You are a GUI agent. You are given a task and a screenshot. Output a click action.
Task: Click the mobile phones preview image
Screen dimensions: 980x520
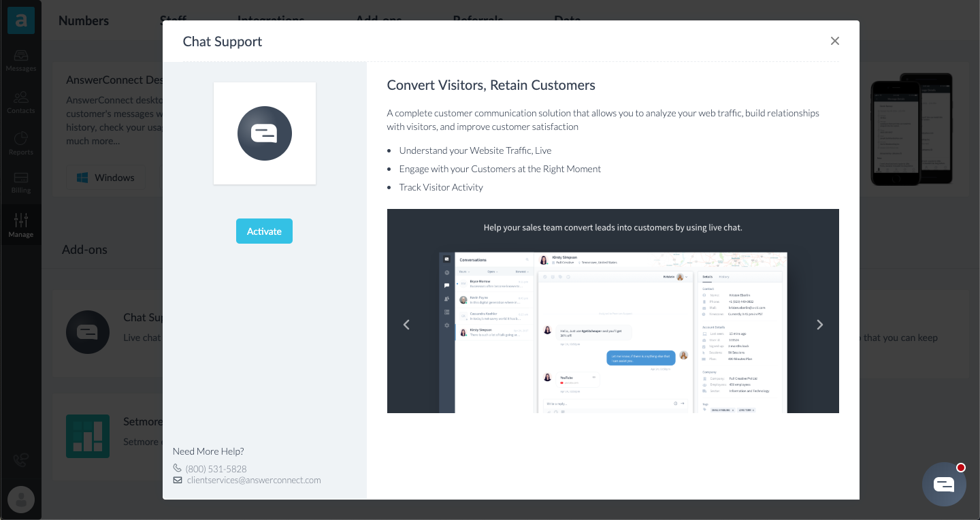click(912, 129)
